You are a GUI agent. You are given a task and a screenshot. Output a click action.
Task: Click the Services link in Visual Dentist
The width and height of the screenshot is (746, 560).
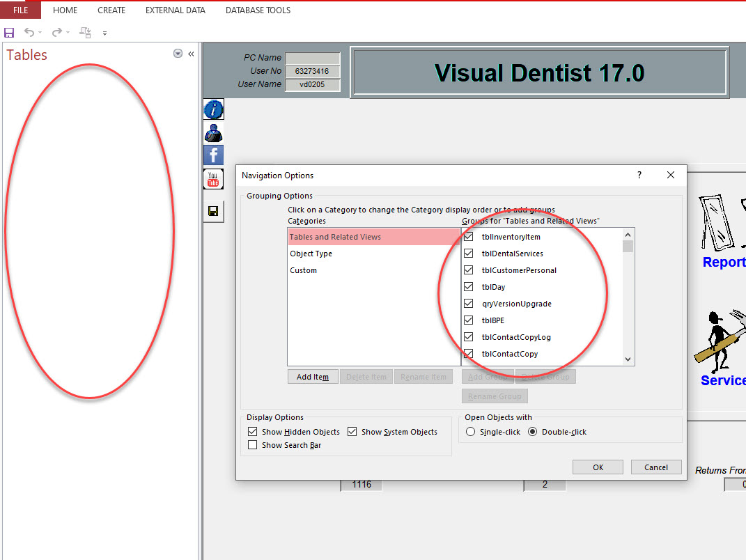[723, 380]
